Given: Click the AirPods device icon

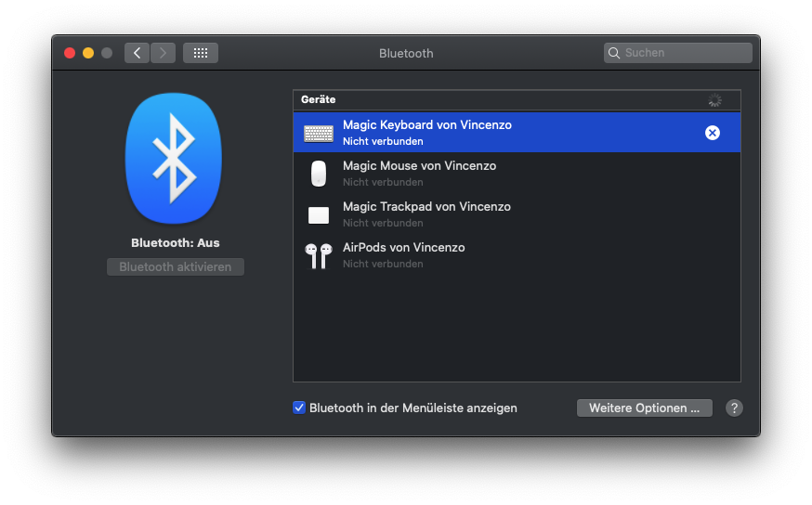Looking at the screenshot, I should (319, 255).
